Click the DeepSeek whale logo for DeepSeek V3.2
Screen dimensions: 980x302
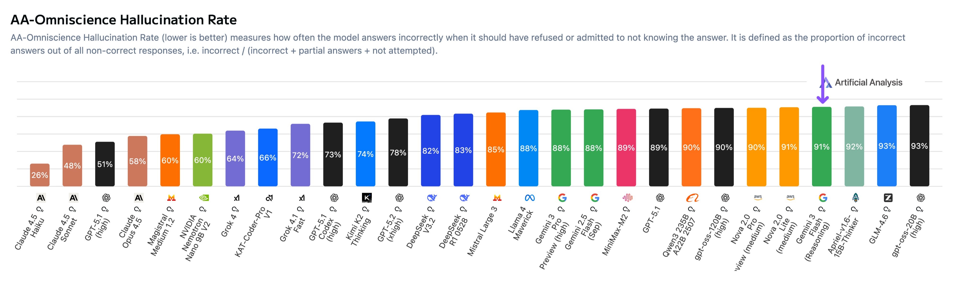pyautogui.click(x=432, y=198)
